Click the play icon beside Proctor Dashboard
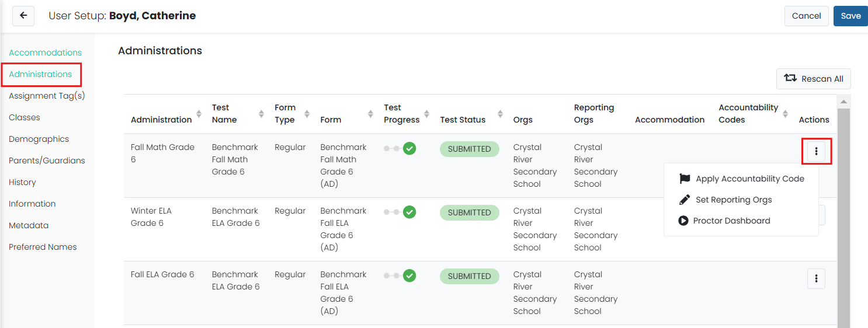Screen dimensions: 868x328 pos(683,221)
